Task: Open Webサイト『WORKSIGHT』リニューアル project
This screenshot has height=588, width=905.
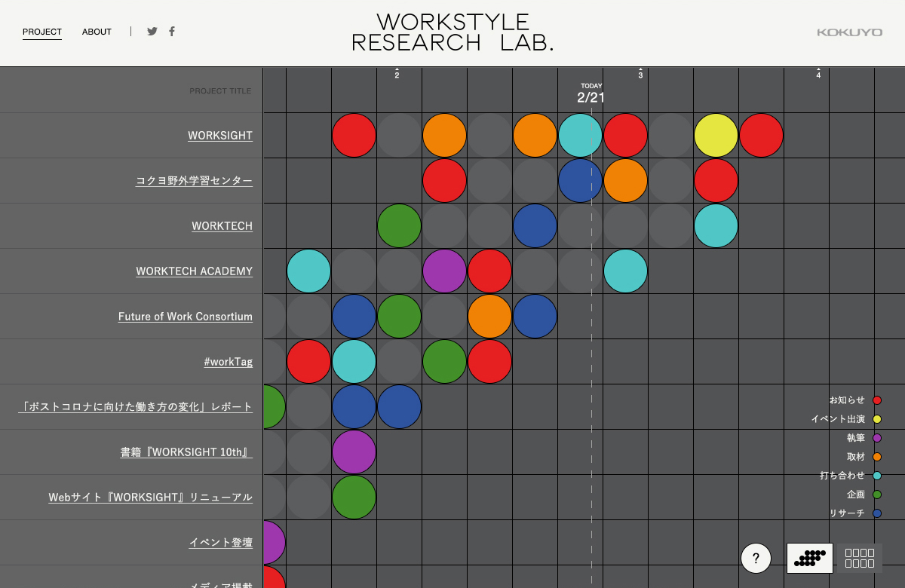Action: [x=151, y=498]
